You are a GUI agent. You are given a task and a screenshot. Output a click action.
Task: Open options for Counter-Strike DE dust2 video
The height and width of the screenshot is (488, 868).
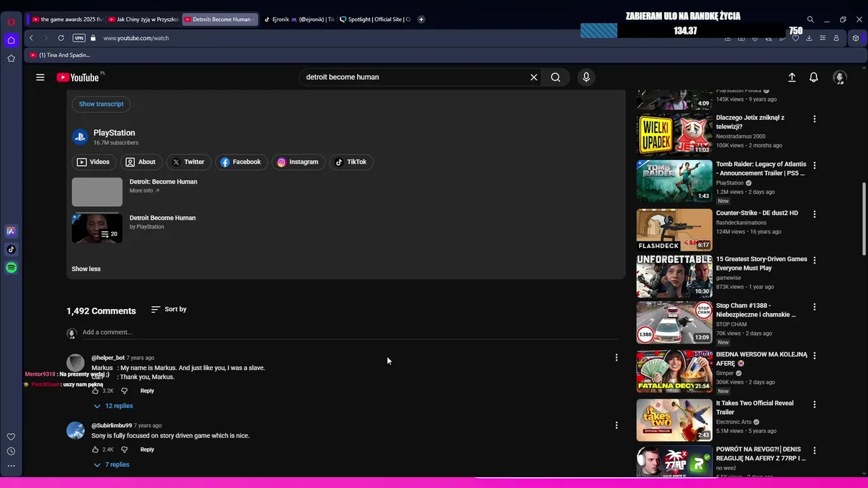(x=814, y=214)
